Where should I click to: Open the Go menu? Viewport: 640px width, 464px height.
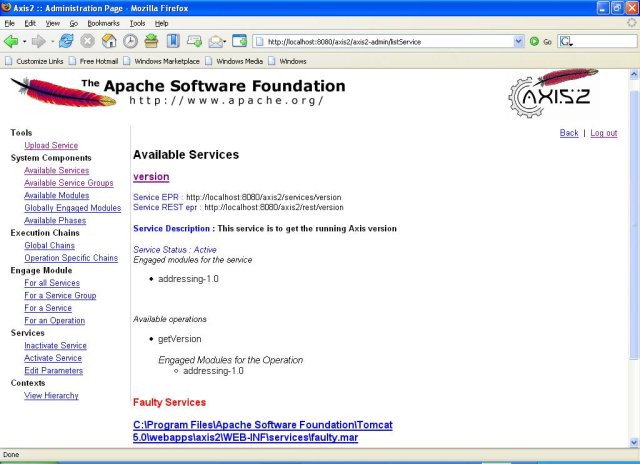coord(73,23)
